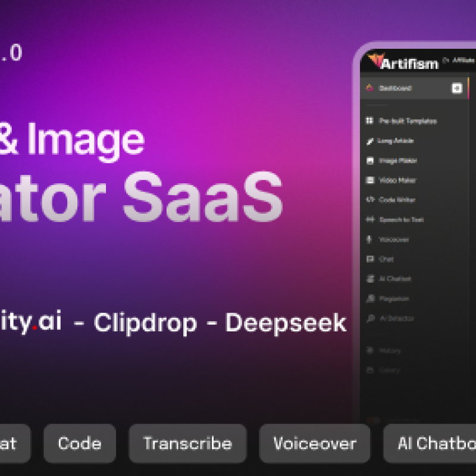Click the Voiceover pill button at bottom
476x476 pixels.
(315, 443)
